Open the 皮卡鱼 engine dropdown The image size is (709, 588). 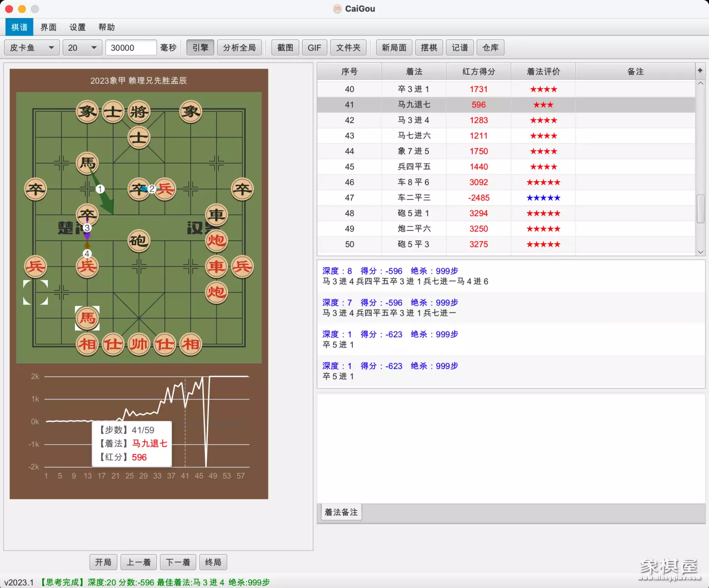(32, 48)
